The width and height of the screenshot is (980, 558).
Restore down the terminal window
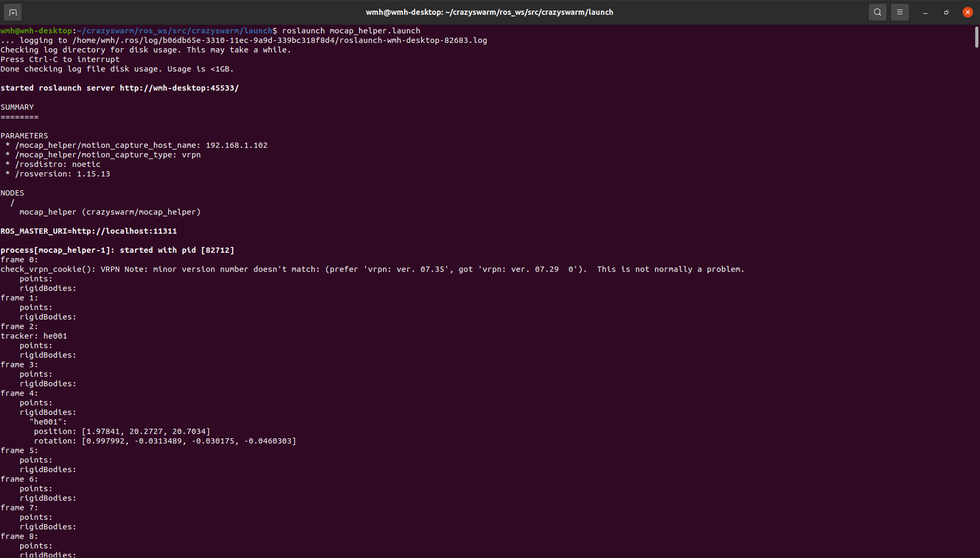(x=947, y=12)
